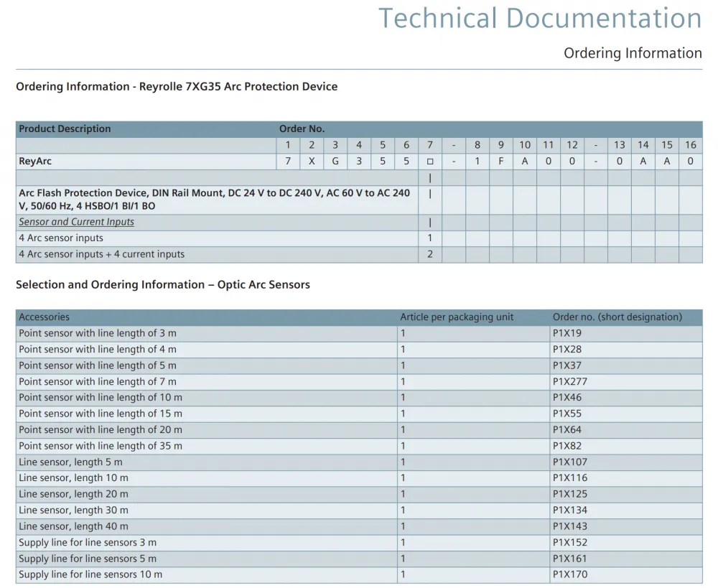
Task: Select 'Line sensor, length 30 m' row
Action: 359,510
